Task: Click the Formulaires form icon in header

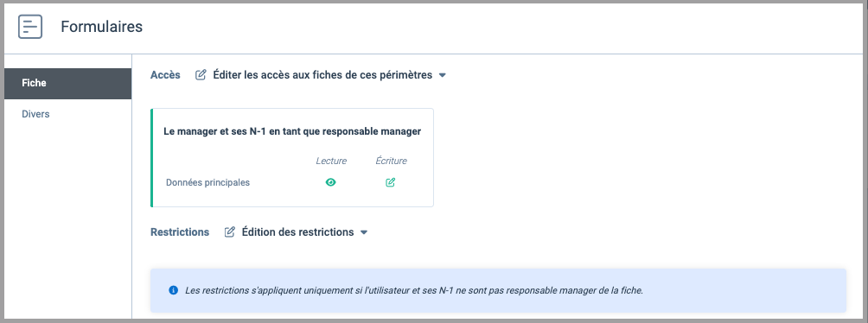Action: (30, 27)
